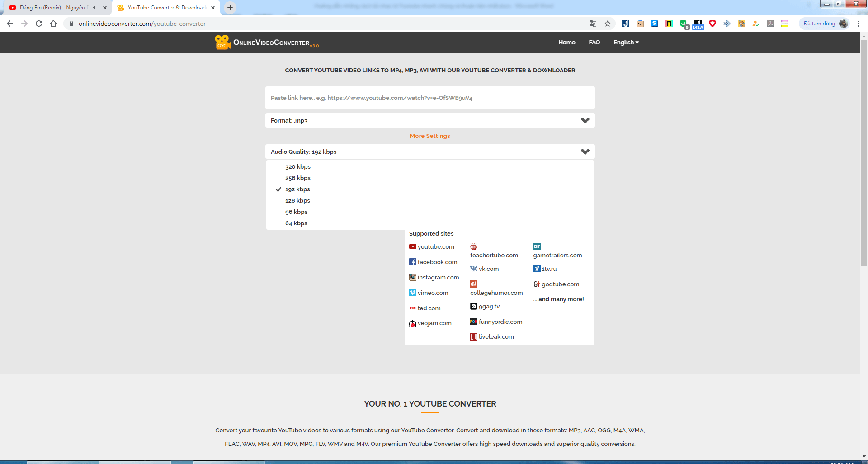Click instagram.com supported site
The height and width of the screenshot is (464, 868).
pyautogui.click(x=434, y=277)
